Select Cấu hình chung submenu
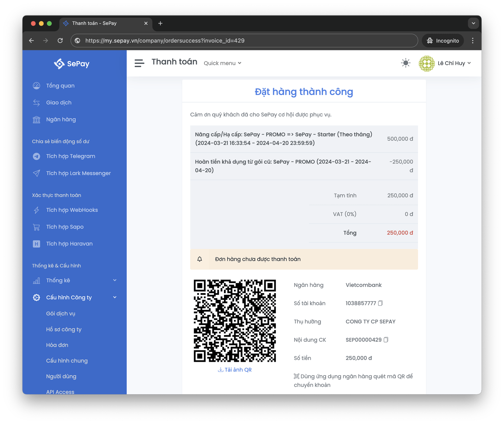 (67, 361)
